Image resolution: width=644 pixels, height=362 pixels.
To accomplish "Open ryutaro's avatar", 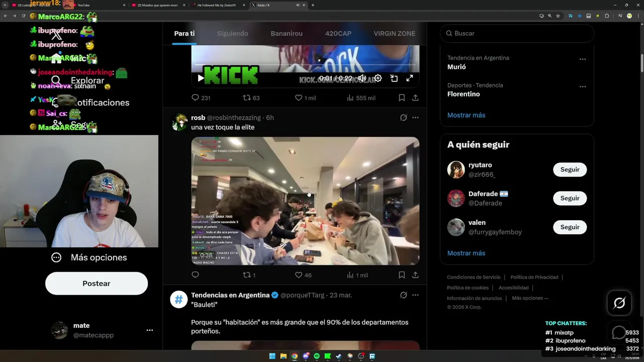I will pyautogui.click(x=456, y=169).
